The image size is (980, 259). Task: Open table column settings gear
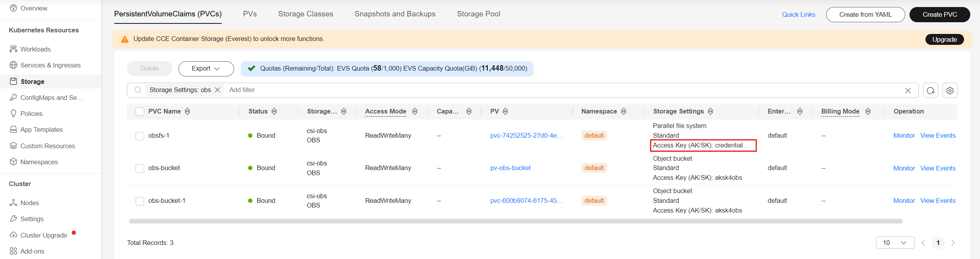coord(950,90)
